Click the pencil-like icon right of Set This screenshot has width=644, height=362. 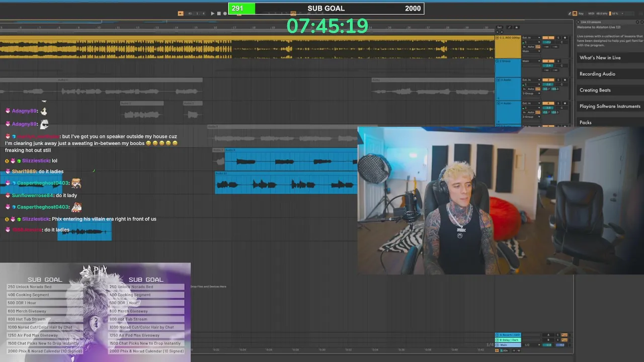(509, 27)
